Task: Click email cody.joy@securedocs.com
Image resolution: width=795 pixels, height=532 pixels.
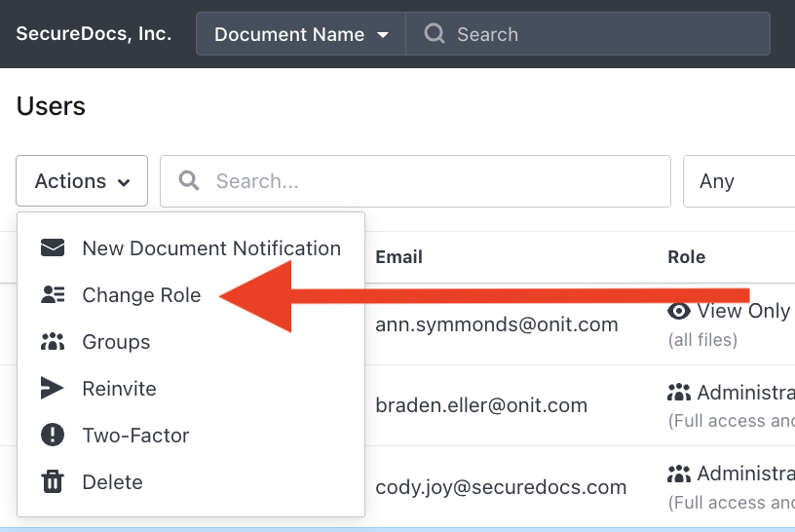Action: click(501, 487)
